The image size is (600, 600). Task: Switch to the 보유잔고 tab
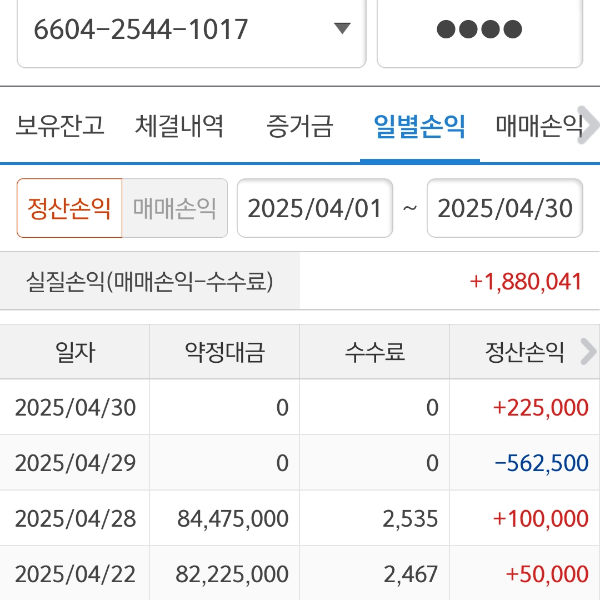click(60, 126)
